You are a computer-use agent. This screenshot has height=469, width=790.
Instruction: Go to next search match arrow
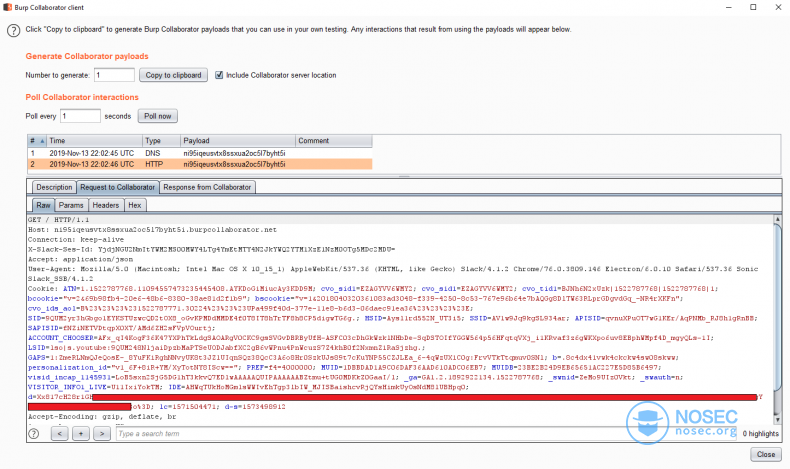[102, 433]
